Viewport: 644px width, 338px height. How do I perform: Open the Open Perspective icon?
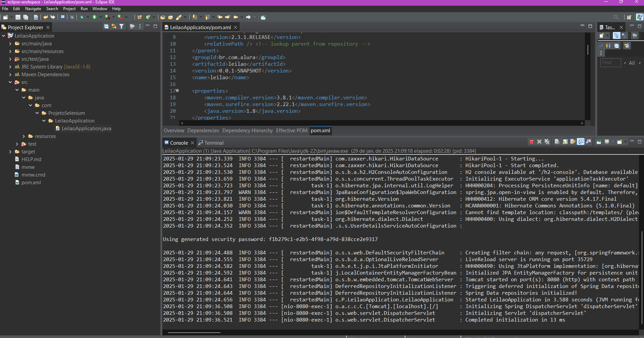point(629,17)
